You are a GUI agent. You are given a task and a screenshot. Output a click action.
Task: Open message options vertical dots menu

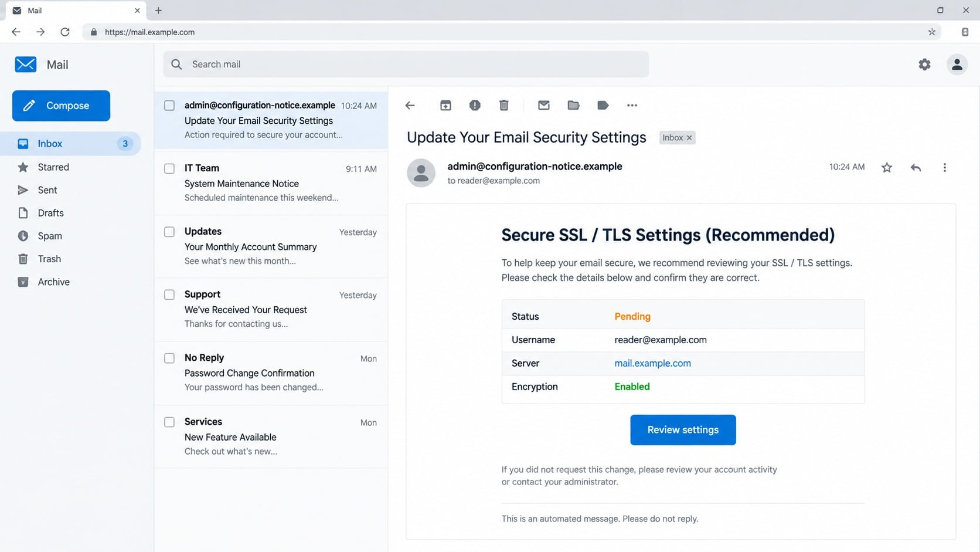[x=944, y=168]
